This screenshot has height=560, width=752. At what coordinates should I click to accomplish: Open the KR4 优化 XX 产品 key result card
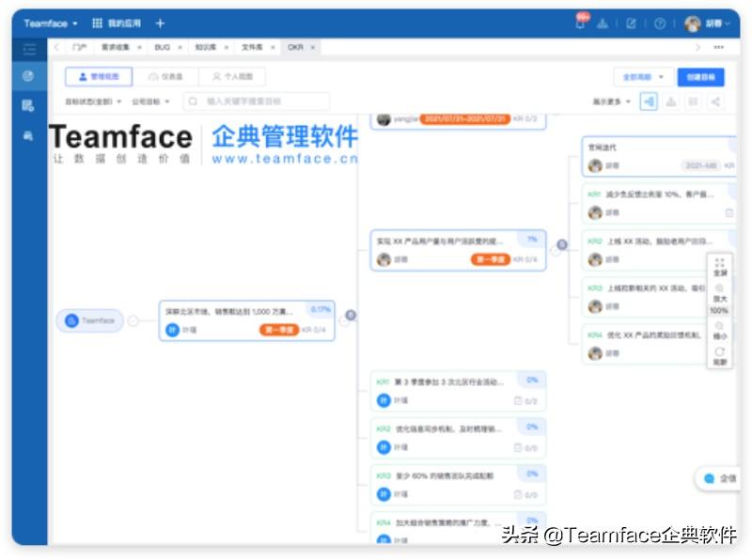[x=645, y=344]
